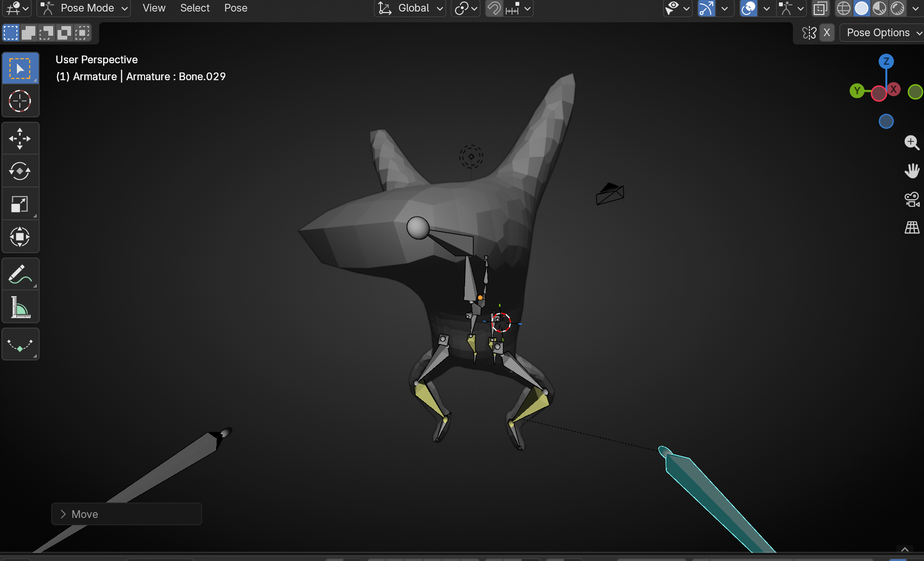Open the overlays options dropdown arrow

tap(766, 8)
